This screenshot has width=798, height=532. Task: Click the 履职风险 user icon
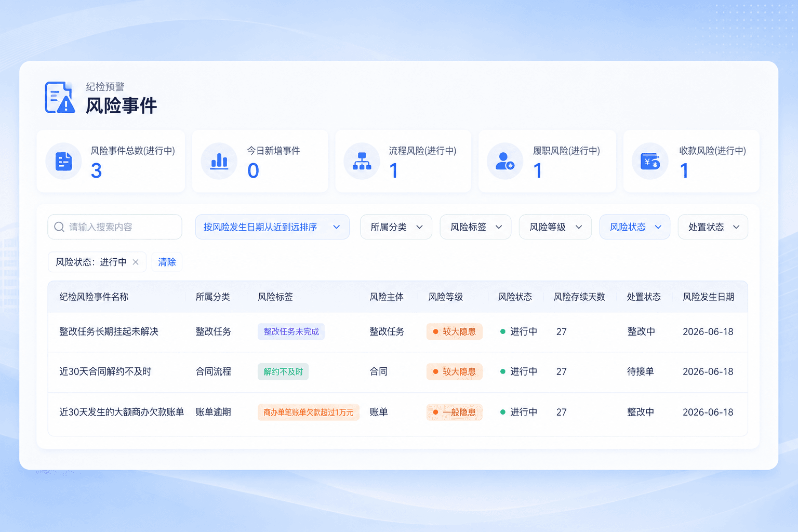[x=504, y=161]
